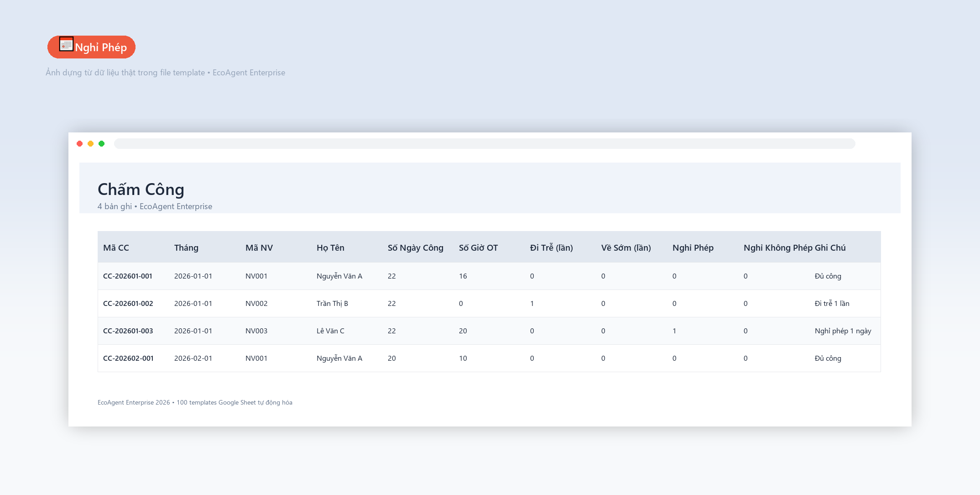Select the Ghi Chú column header
The image size is (980, 495).
tap(830, 248)
